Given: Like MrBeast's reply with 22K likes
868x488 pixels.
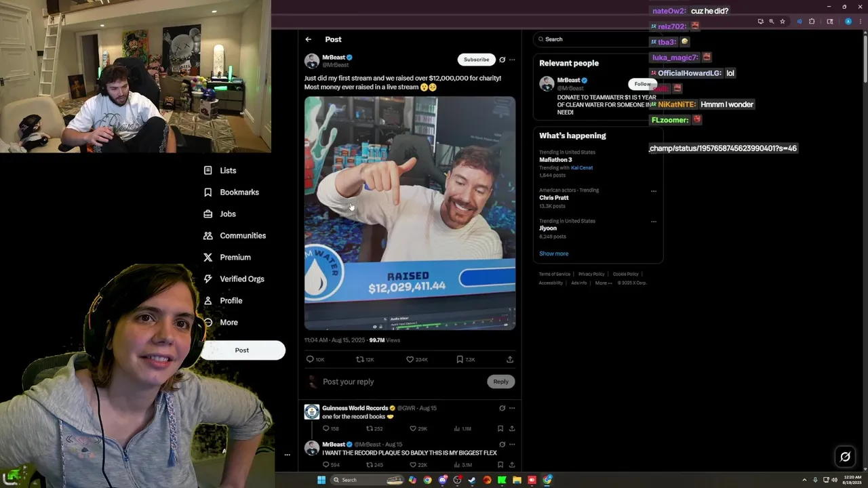Looking at the screenshot, I should click(x=418, y=465).
